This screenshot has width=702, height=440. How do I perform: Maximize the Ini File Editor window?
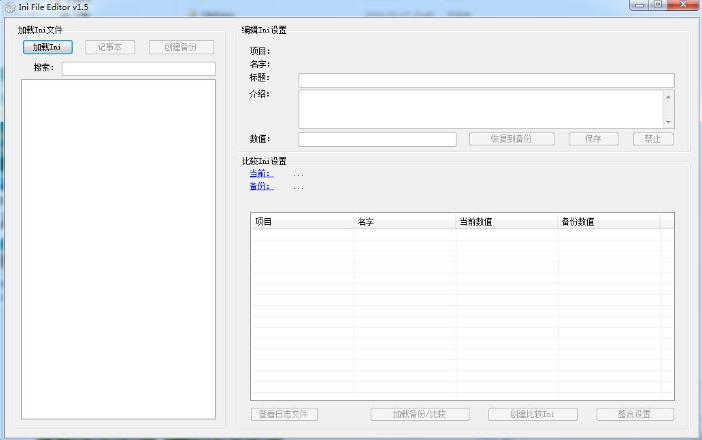[x=658, y=5]
